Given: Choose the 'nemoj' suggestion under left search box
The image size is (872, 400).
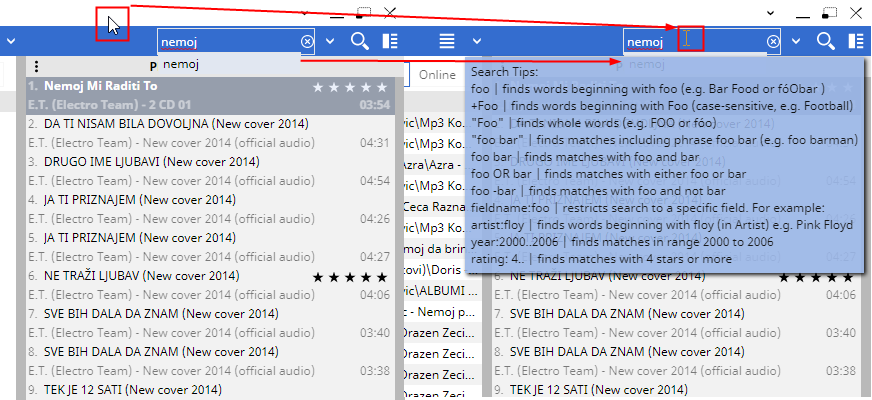Looking at the screenshot, I should click(182, 64).
